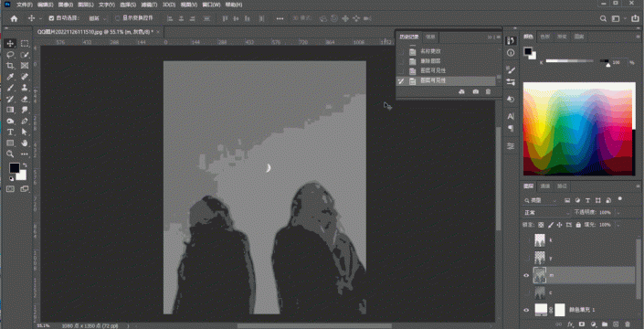The width and height of the screenshot is (644, 329).
Task: Create new document from state icon in History
Action: [461, 91]
